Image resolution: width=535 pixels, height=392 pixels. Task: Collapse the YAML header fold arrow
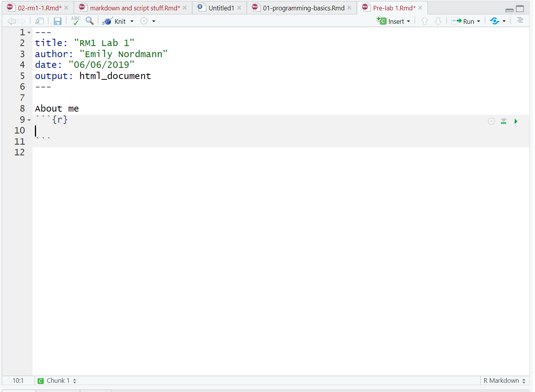29,33
